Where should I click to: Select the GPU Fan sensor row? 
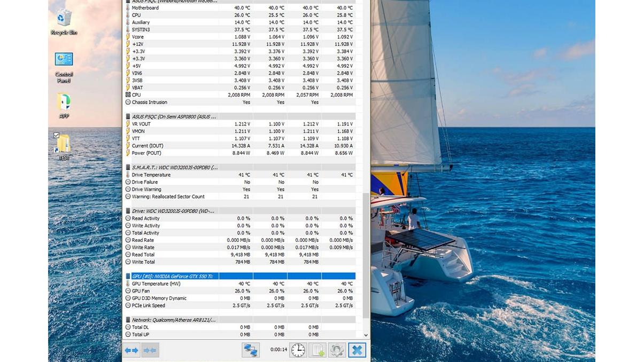141,291
